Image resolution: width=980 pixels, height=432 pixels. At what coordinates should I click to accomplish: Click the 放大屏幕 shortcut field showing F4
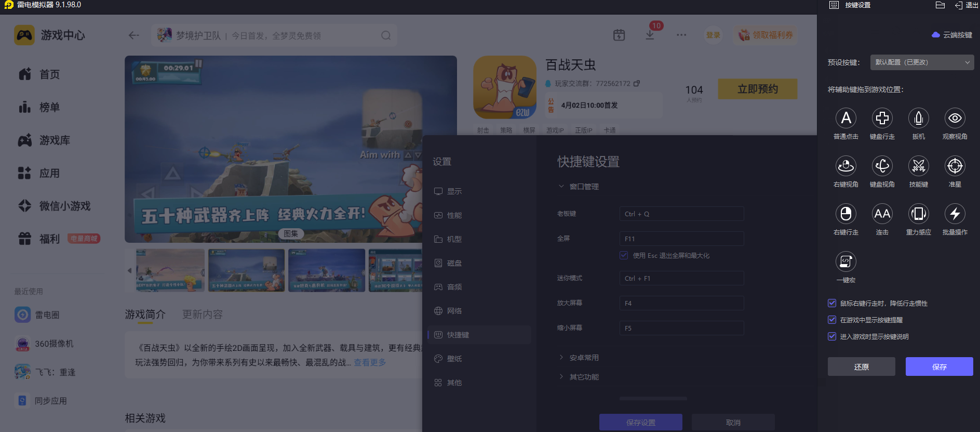click(682, 303)
